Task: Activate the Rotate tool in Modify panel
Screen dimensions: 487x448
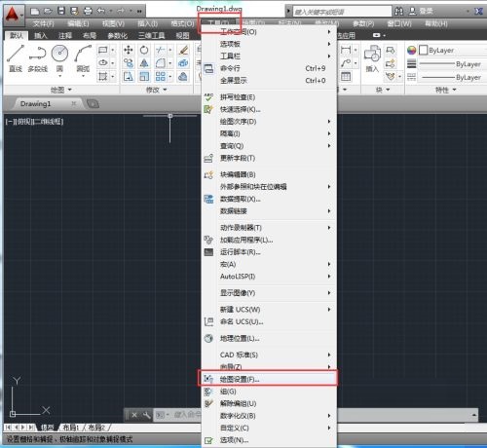Action: (144, 50)
